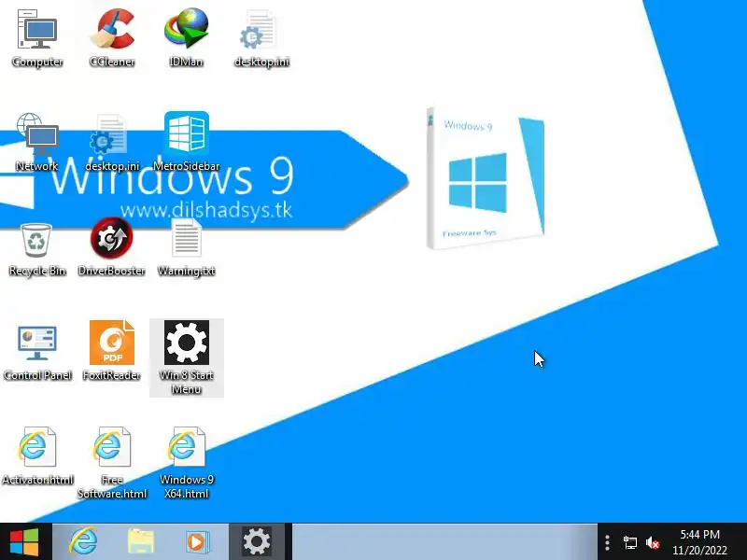The height and width of the screenshot is (560, 747).
Task: Open the Computer desktop icon
Action: 37,38
